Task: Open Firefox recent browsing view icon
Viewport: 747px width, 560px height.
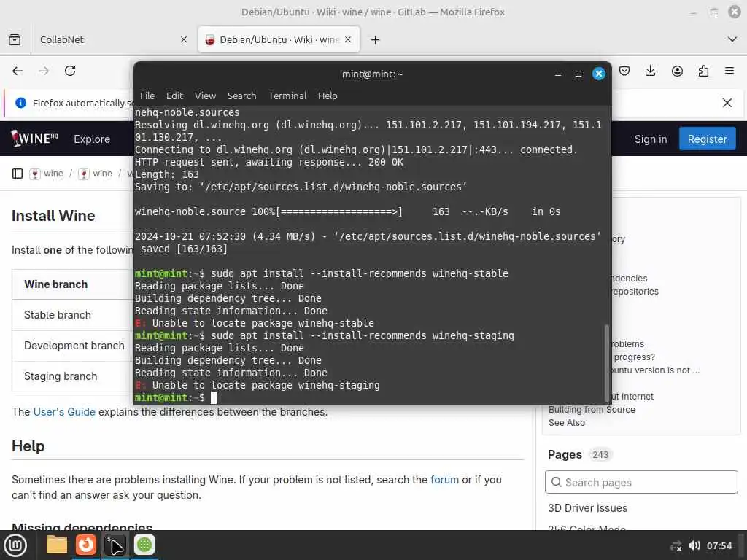Action: (15, 39)
